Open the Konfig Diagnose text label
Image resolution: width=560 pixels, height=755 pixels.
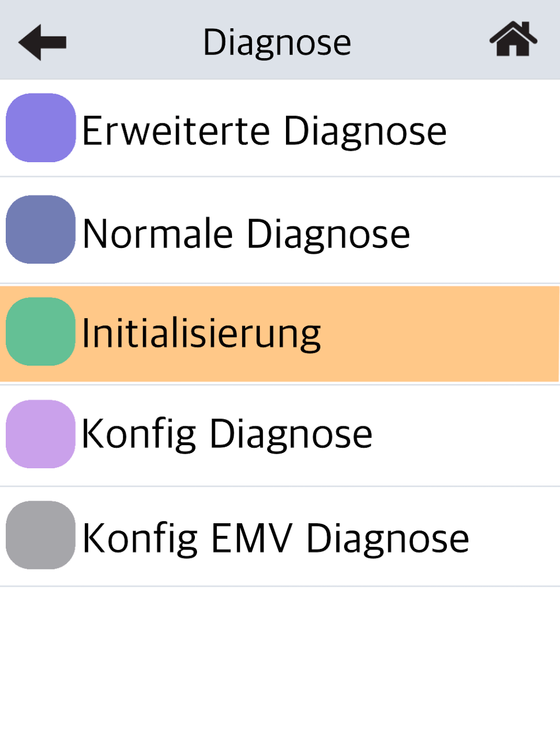[227, 434]
